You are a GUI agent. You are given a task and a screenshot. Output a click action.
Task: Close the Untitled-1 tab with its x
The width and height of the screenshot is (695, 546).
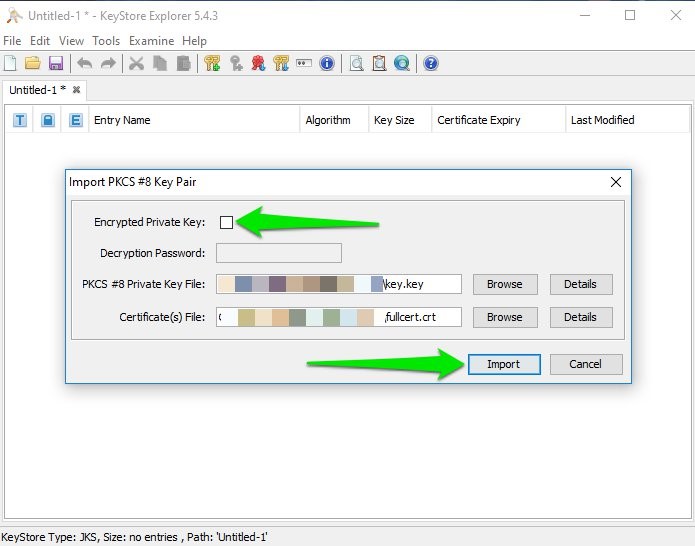coord(76,90)
